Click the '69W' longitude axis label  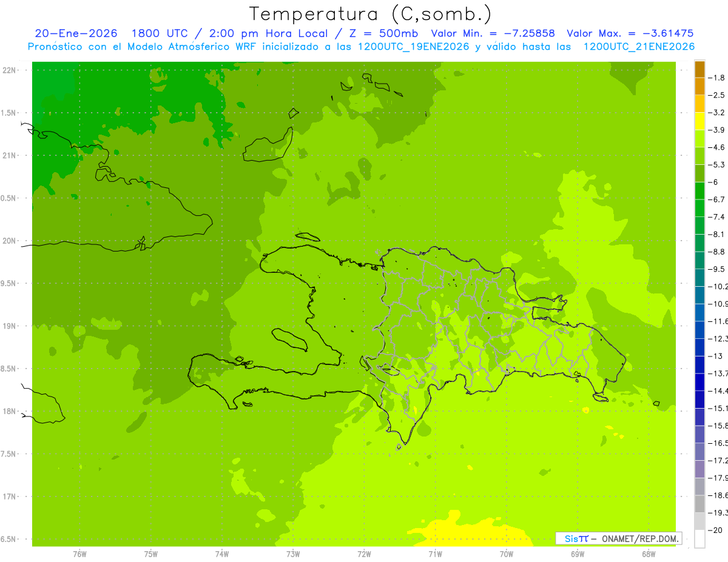click(578, 554)
